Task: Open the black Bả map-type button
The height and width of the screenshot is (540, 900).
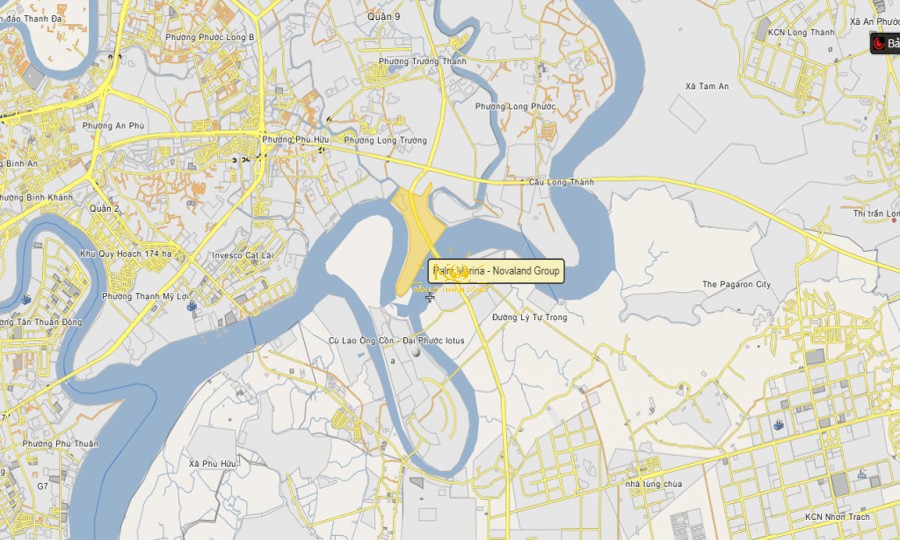Action: click(x=885, y=44)
